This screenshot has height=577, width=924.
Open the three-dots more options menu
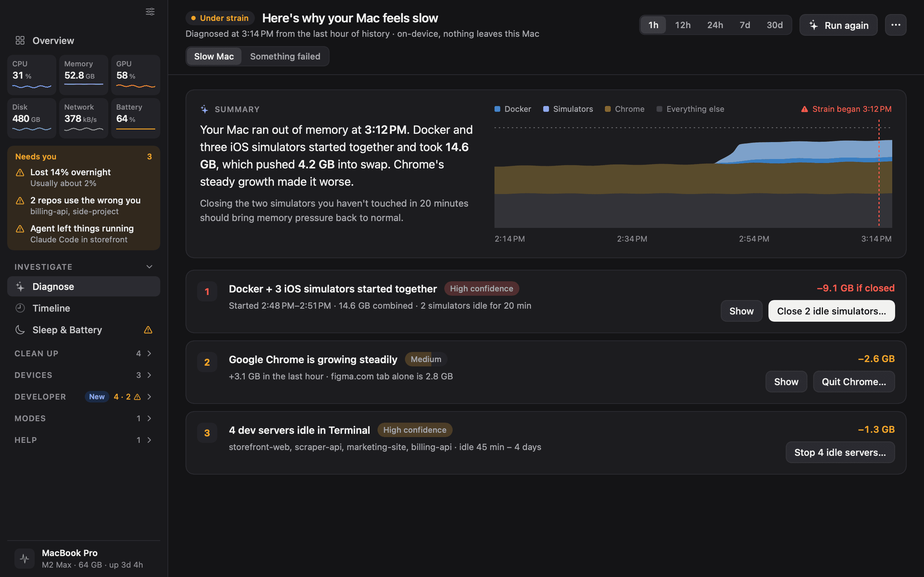click(x=895, y=25)
